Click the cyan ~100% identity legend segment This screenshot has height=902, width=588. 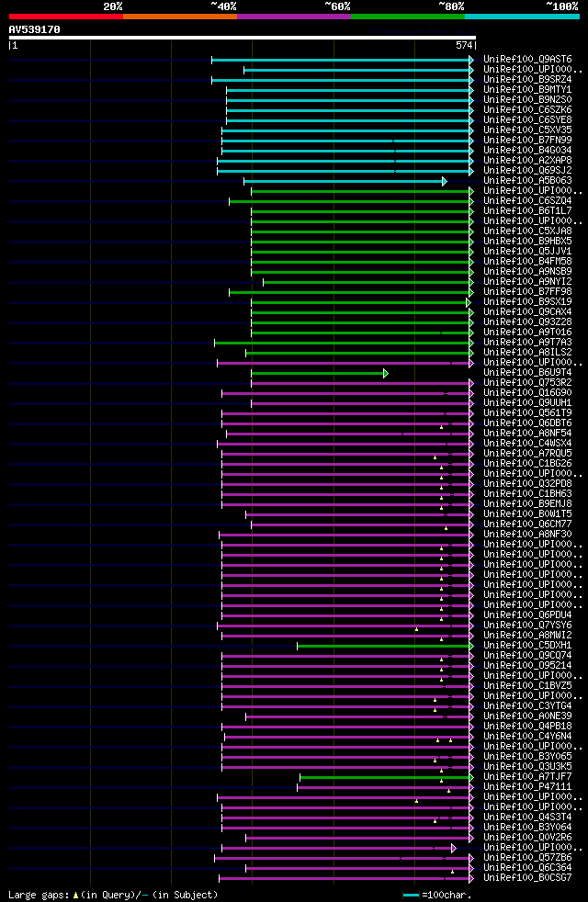522,17
